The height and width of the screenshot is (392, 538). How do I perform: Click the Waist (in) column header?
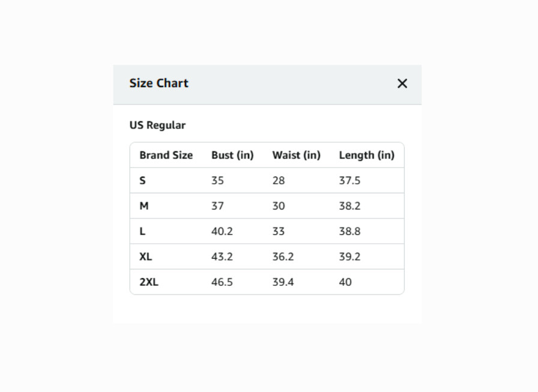[296, 155]
